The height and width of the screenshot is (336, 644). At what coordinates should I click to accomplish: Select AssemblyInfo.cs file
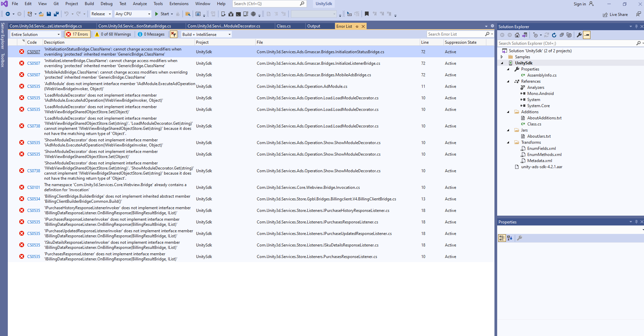pos(542,75)
